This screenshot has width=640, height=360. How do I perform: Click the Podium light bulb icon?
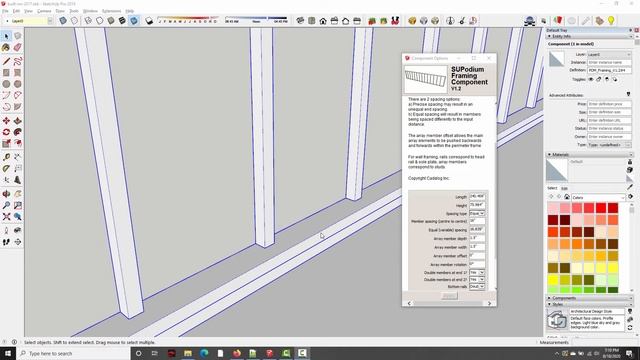611,21
